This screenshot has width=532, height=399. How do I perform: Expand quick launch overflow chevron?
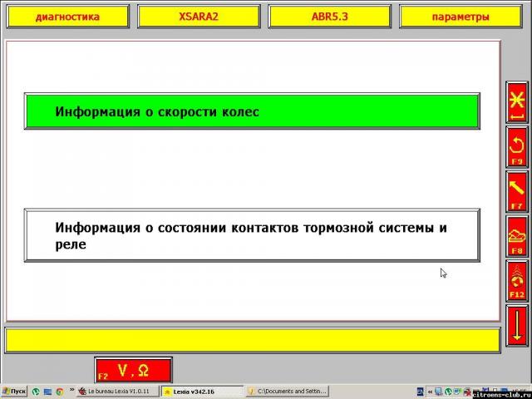(71, 390)
